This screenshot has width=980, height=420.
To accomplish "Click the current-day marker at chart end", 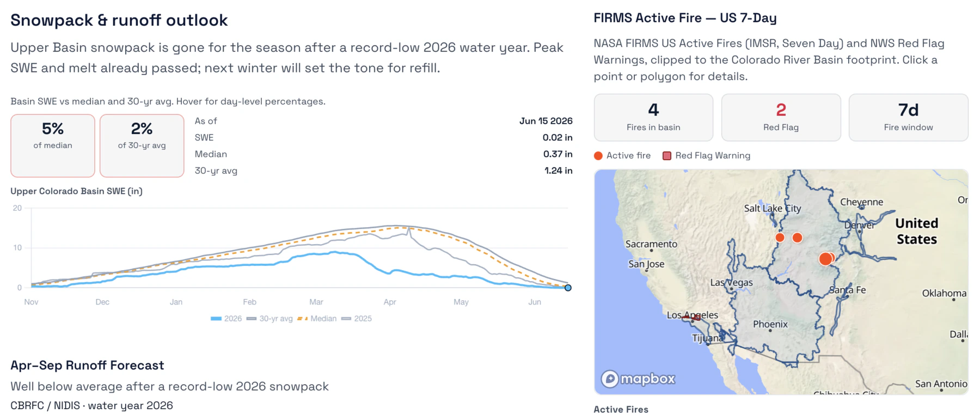I will (568, 288).
